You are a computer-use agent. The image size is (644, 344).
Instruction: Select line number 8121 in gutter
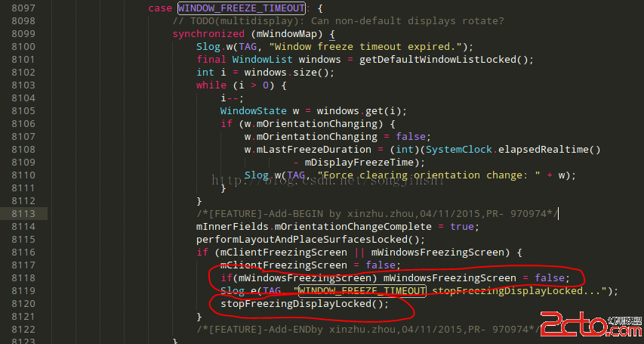(x=23, y=317)
